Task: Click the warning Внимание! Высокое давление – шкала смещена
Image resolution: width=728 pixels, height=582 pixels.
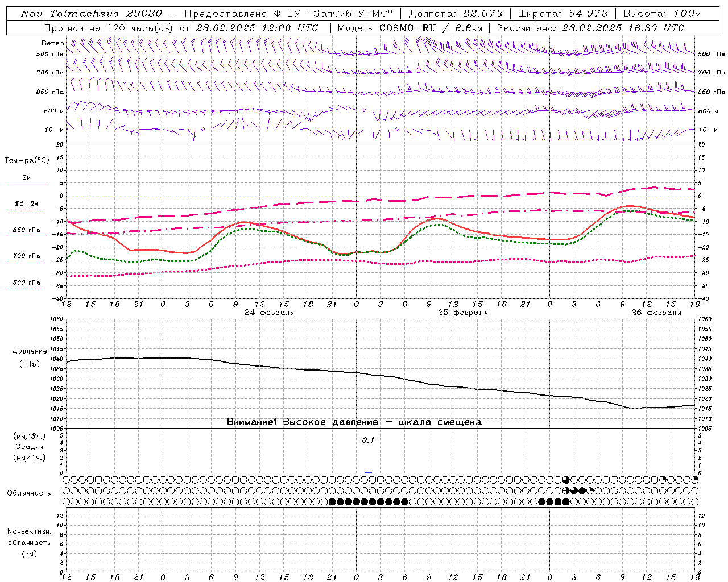Action: (x=354, y=422)
